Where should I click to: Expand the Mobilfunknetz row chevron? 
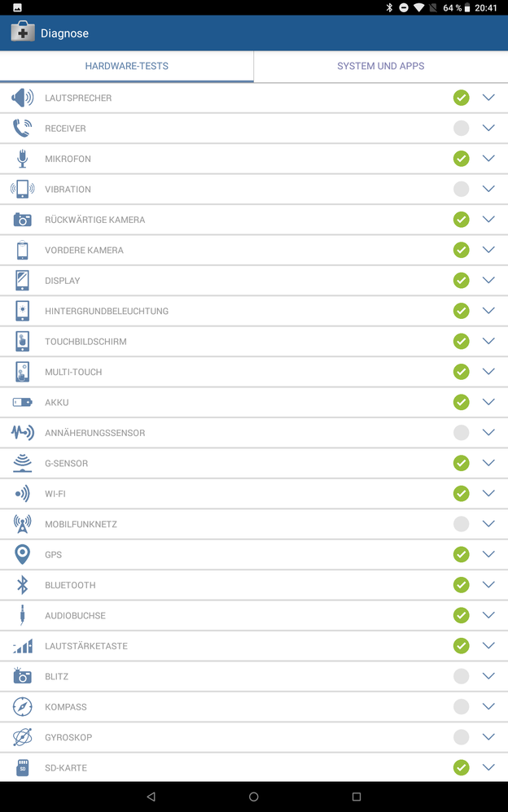pyautogui.click(x=488, y=524)
